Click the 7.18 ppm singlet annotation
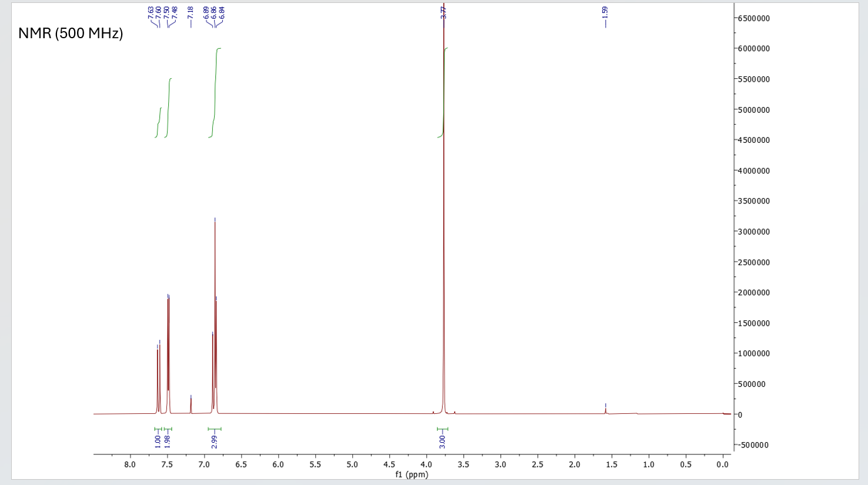 coord(191,12)
